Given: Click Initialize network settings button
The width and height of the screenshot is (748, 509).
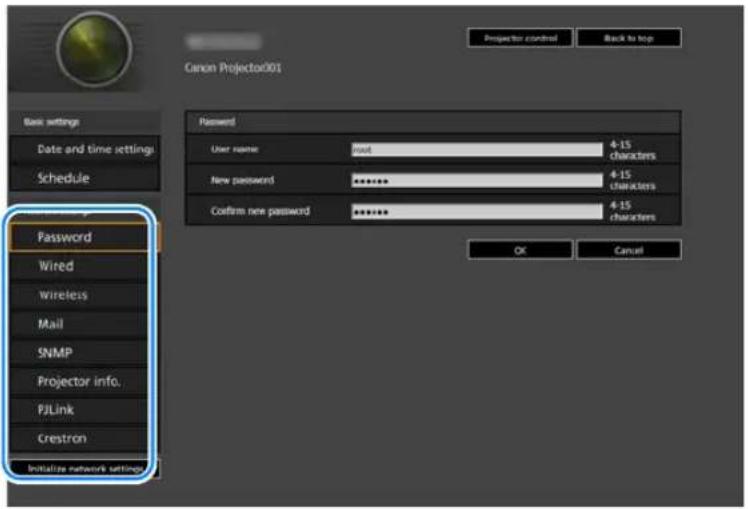Looking at the screenshot, I should (x=85, y=468).
